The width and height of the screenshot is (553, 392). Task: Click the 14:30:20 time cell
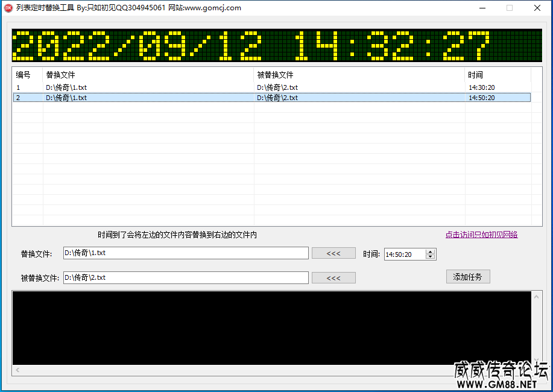point(481,87)
